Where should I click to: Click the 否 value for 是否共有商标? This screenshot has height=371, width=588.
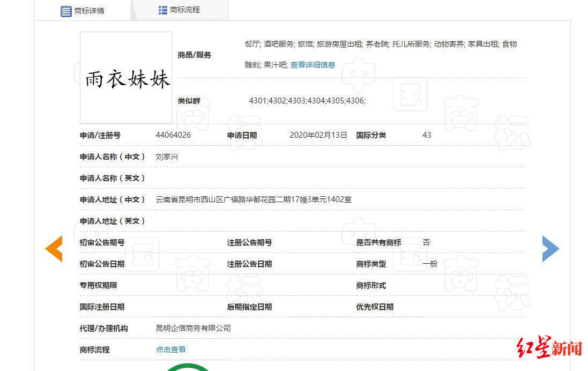426,242
